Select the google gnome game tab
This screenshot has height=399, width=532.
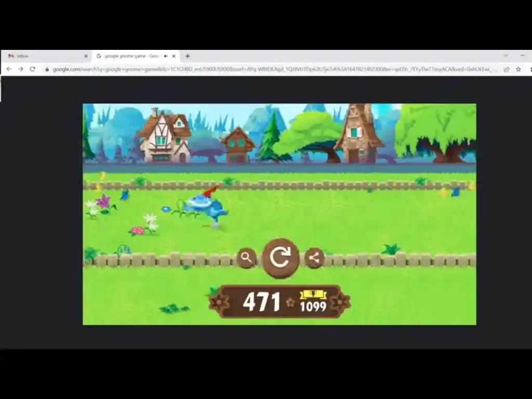tap(136, 56)
